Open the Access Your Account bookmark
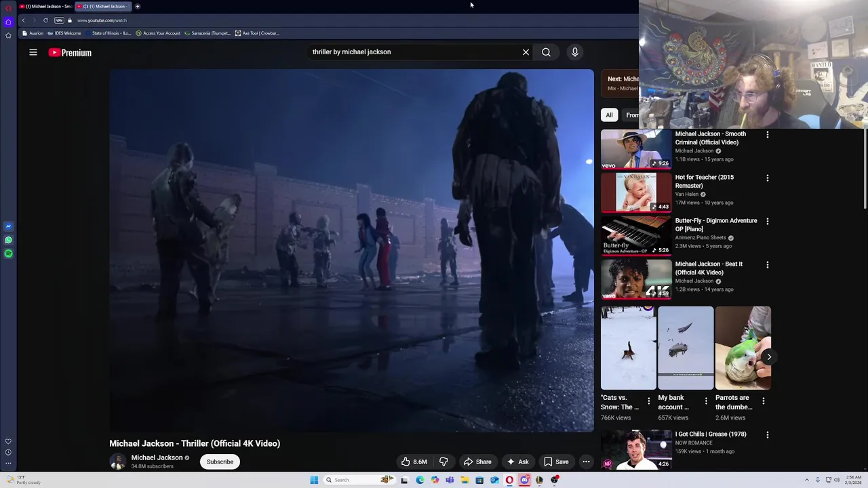 tap(159, 33)
